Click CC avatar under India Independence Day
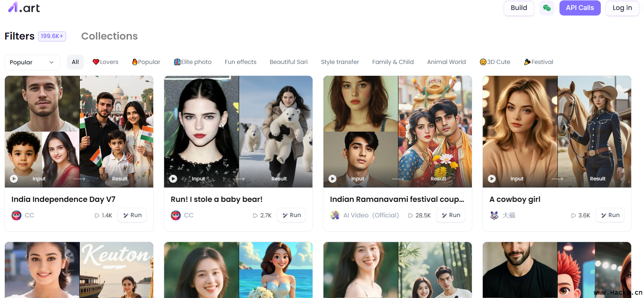 [x=16, y=215]
